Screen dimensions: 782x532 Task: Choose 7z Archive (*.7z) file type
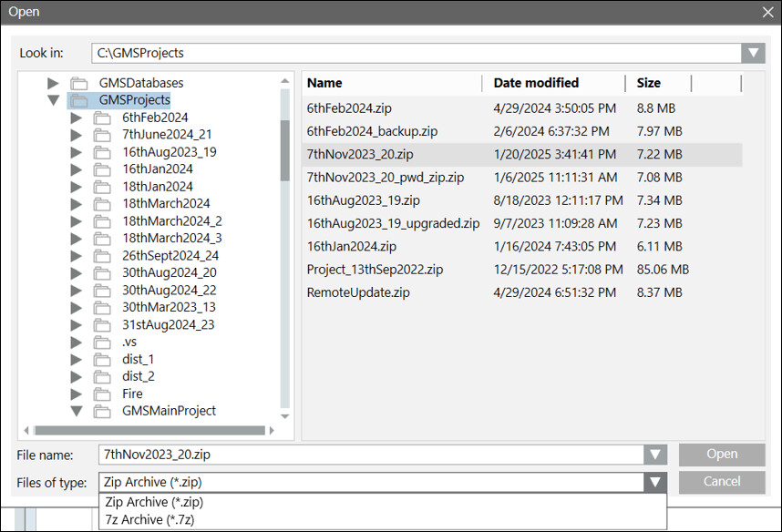(x=149, y=519)
